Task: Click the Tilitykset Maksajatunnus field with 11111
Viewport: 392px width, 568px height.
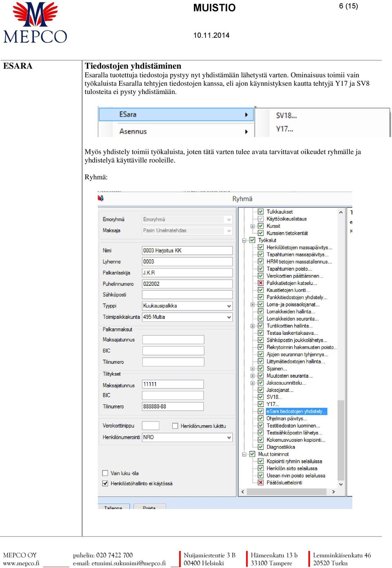Action: (173, 384)
